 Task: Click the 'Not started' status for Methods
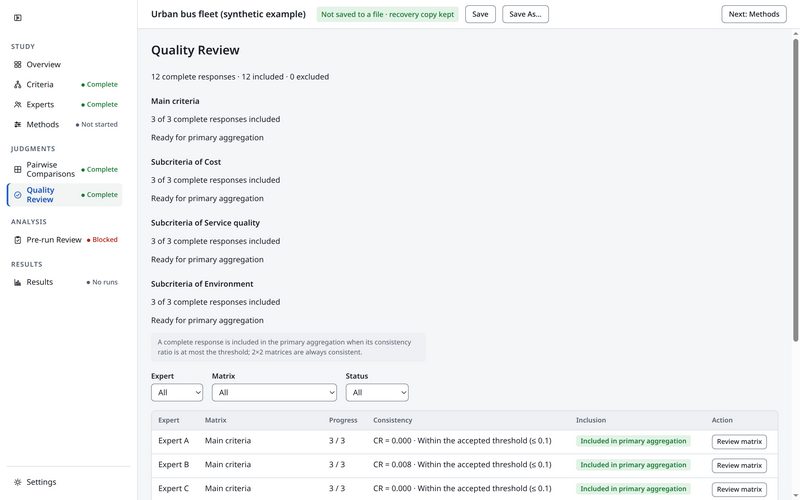(96, 124)
